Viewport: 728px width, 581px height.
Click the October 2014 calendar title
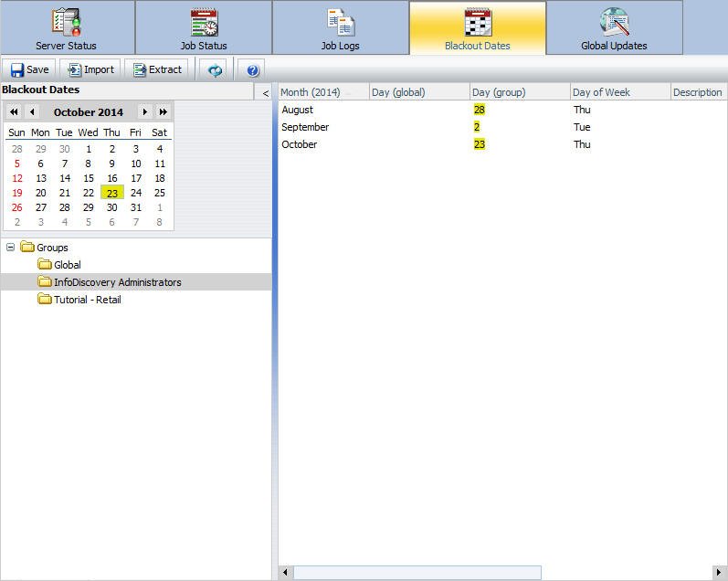coord(89,112)
